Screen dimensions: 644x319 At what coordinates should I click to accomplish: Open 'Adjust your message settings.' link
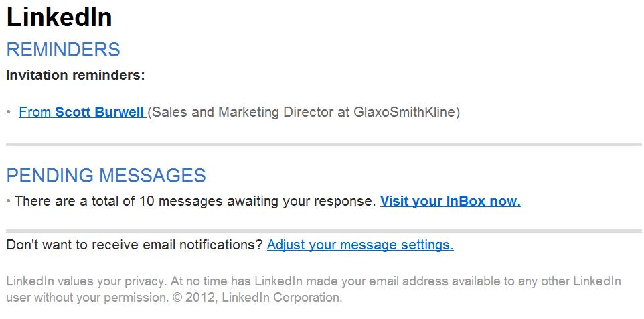coord(360,245)
